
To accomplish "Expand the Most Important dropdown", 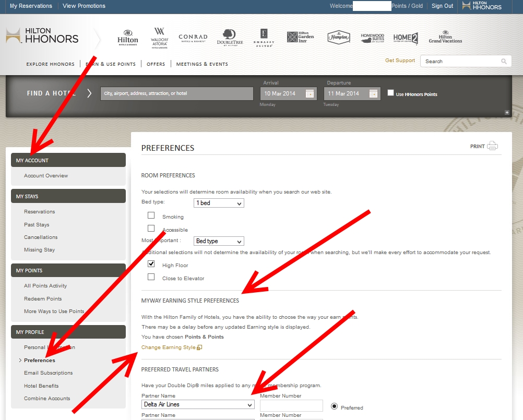I will point(219,241).
